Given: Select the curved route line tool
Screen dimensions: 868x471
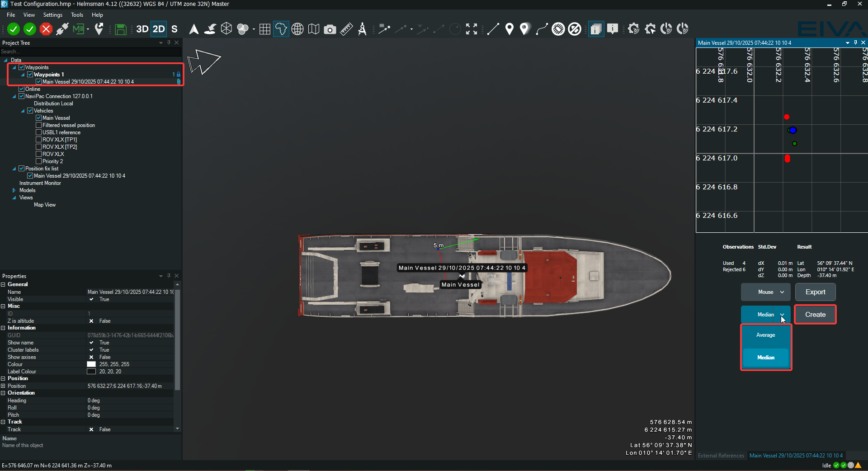Looking at the screenshot, I should click(542, 29).
